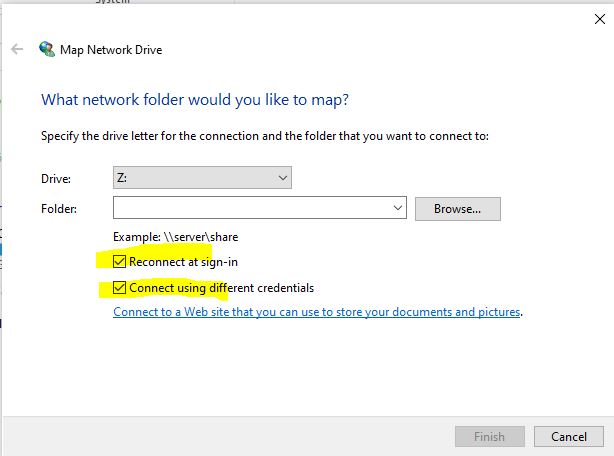Click the Folder: label
Screen dimensions: 614x456
pyautogui.click(x=59, y=209)
